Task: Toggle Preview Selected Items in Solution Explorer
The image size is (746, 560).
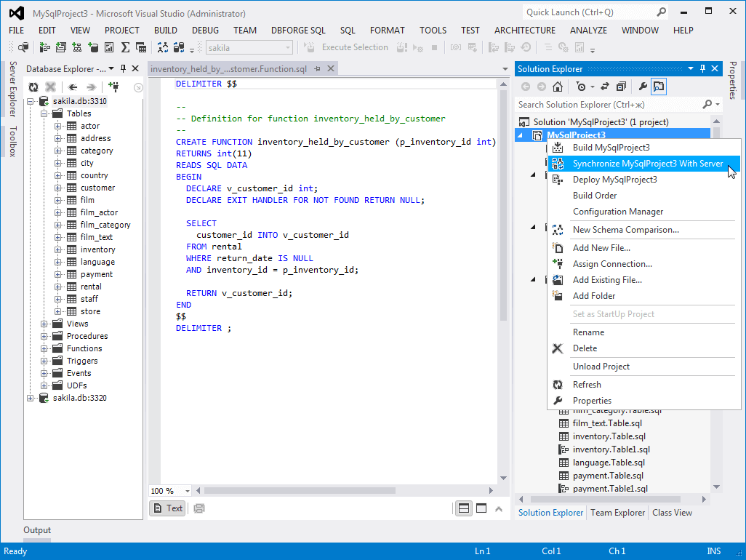Action: tap(659, 87)
